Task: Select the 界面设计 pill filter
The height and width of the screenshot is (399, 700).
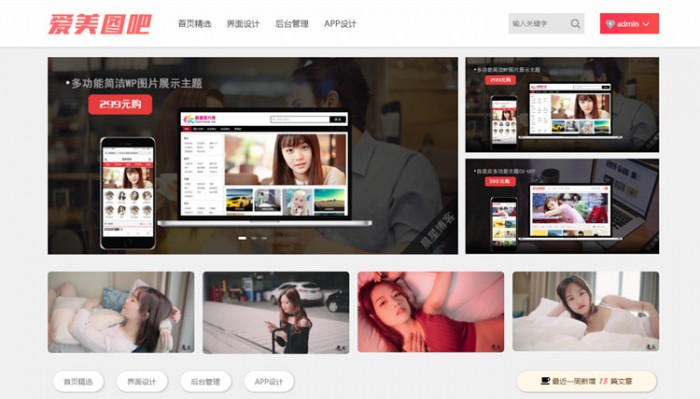Action: (x=142, y=382)
